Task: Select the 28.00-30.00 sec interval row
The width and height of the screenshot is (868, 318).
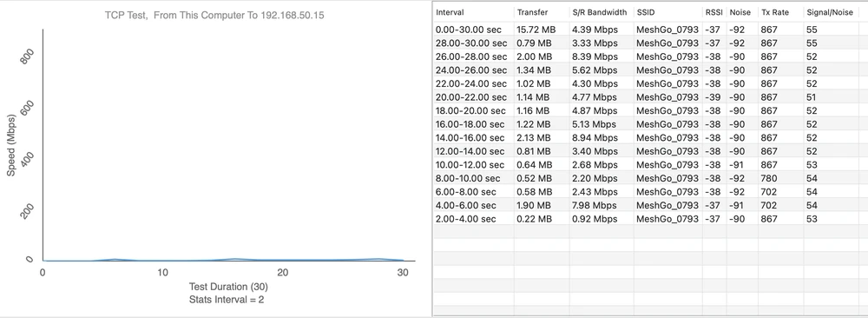Action: click(650, 43)
